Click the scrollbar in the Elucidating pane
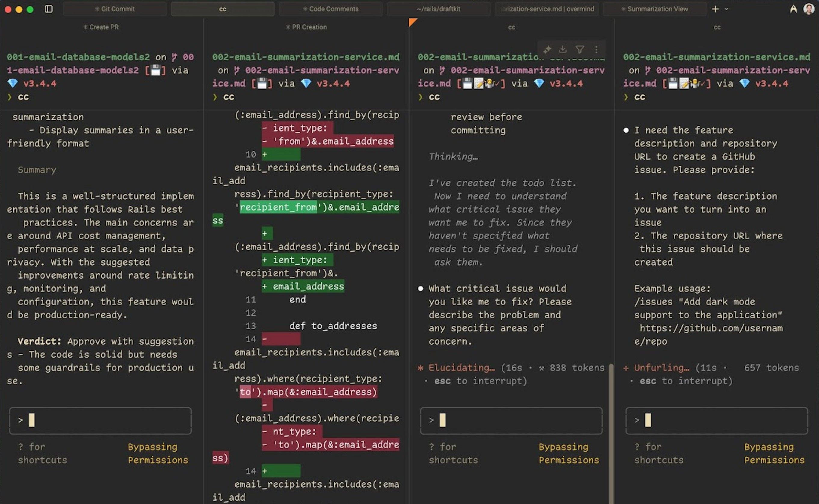The height and width of the screenshot is (504, 819). [x=611, y=433]
